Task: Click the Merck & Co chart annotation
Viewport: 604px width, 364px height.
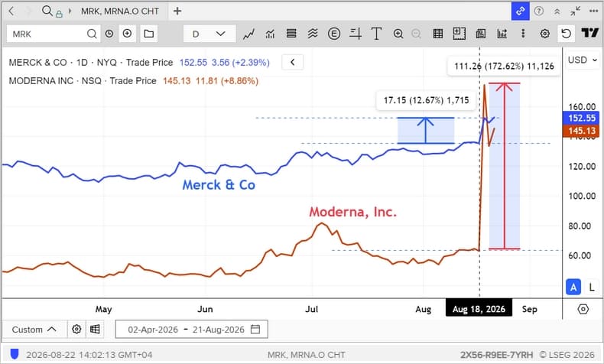Action: [219, 185]
